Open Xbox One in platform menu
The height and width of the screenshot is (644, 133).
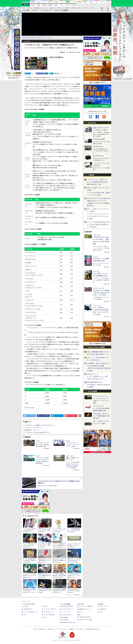(52, 8)
